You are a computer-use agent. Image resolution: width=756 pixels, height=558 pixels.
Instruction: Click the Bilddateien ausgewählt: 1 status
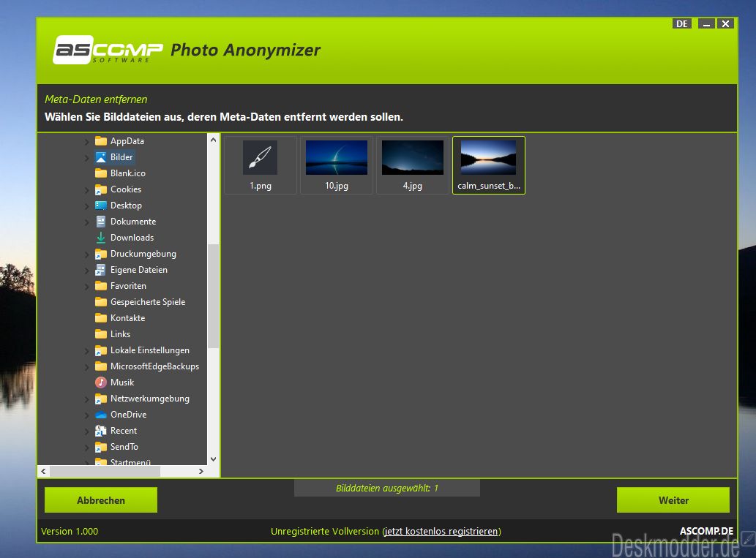click(386, 488)
